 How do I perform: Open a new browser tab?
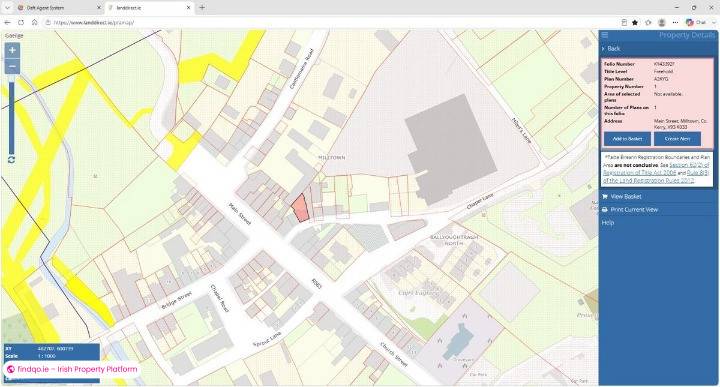(x=202, y=8)
